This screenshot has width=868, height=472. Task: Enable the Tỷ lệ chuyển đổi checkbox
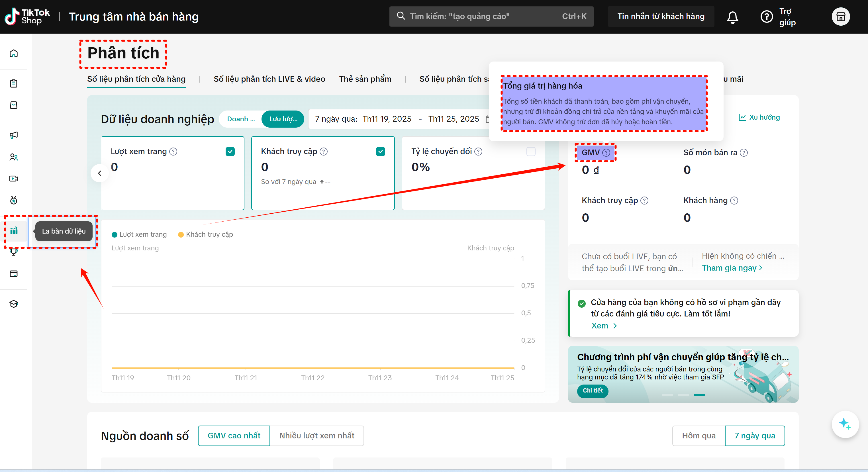[531, 152]
